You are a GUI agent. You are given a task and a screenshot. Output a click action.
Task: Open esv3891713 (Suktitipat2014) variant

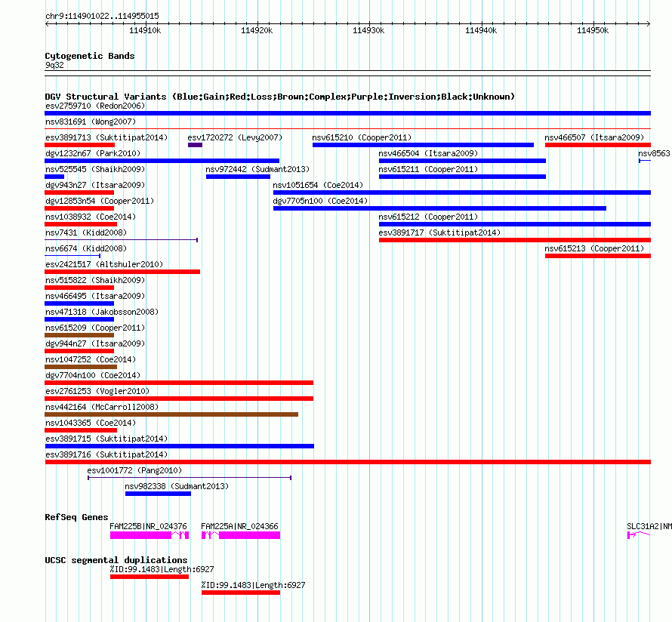pyautogui.click(x=106, y=137)
